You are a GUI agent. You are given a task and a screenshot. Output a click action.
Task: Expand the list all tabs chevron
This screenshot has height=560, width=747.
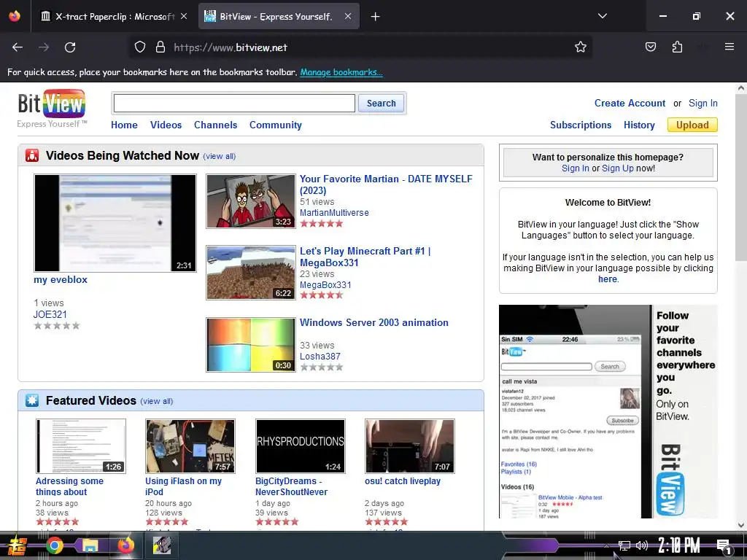pos(602,16)
